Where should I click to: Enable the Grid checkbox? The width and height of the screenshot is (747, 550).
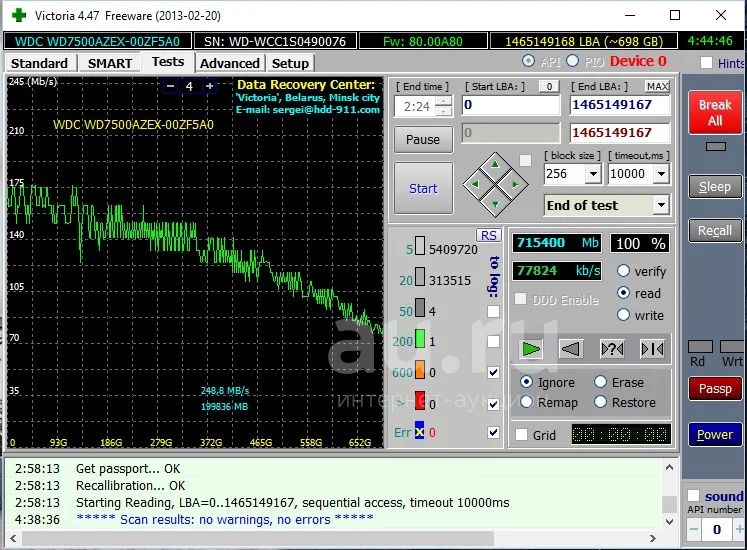point(521,435)
